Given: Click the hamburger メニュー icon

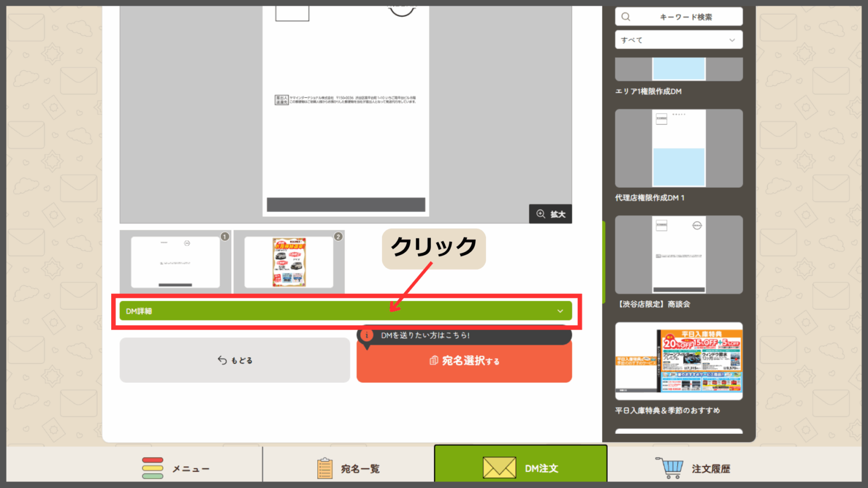Looking at the screenshot, I should click(x=152, y=468).
